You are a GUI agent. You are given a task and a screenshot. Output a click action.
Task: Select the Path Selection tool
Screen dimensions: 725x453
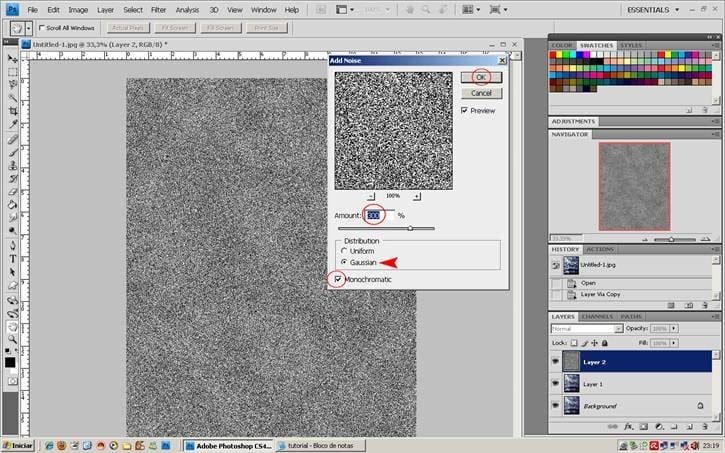pos(12,272)
